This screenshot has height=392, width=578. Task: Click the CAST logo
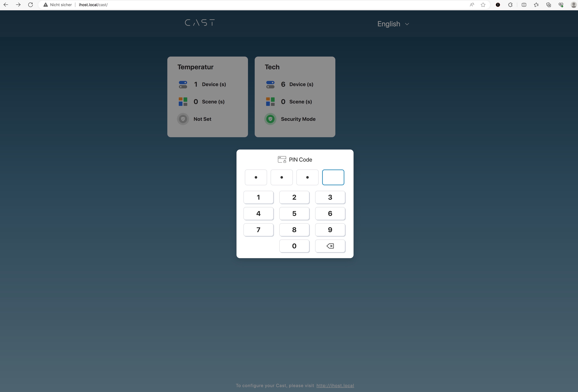(200, 23)
